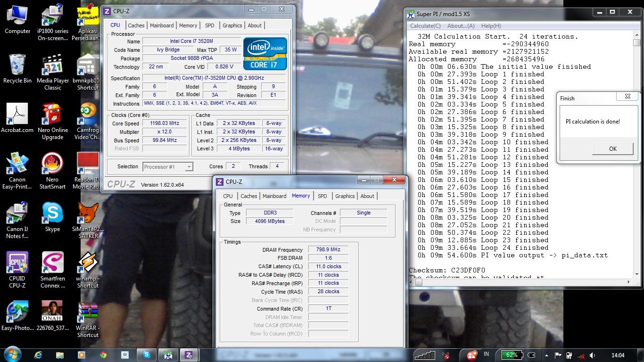Open Easy-PhotoPrint desktop icon
Viewport: 644px width, 362px height.
point(17,317)
